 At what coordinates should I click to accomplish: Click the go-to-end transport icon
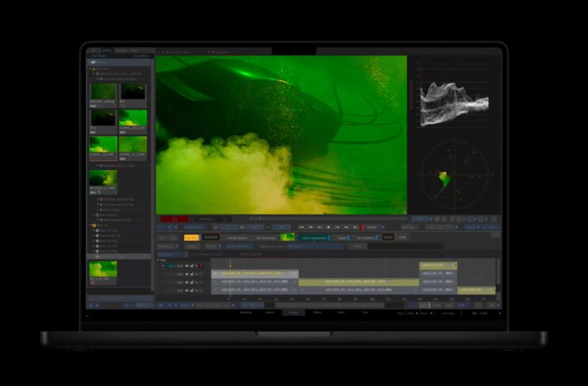355,227
